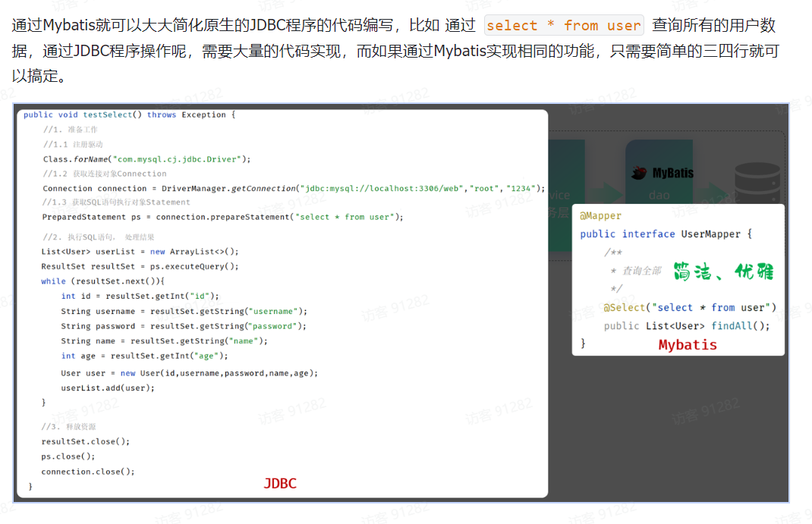
Task: Click "public List<User> findAll();" line
Action: point(687,326)
